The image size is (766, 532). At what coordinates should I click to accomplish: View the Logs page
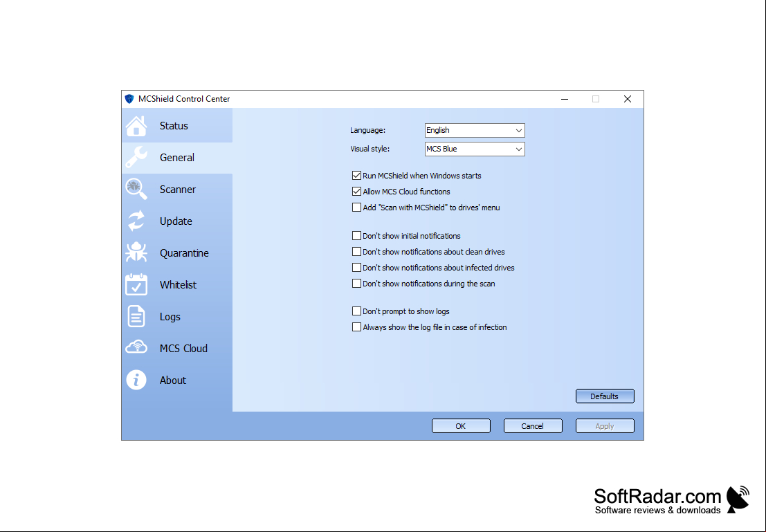pyautogui.click(x=177, y=317)
